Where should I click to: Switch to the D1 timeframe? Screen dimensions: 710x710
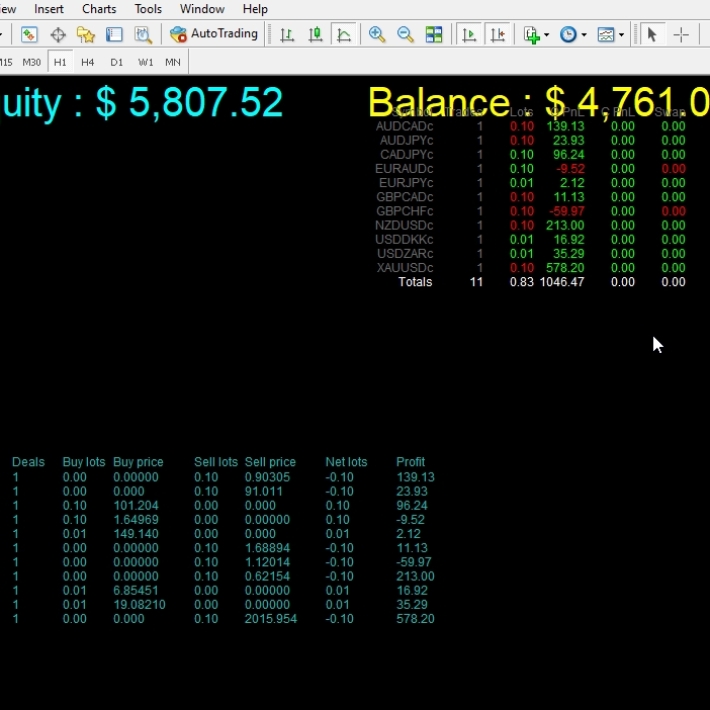tap(116, 62)
